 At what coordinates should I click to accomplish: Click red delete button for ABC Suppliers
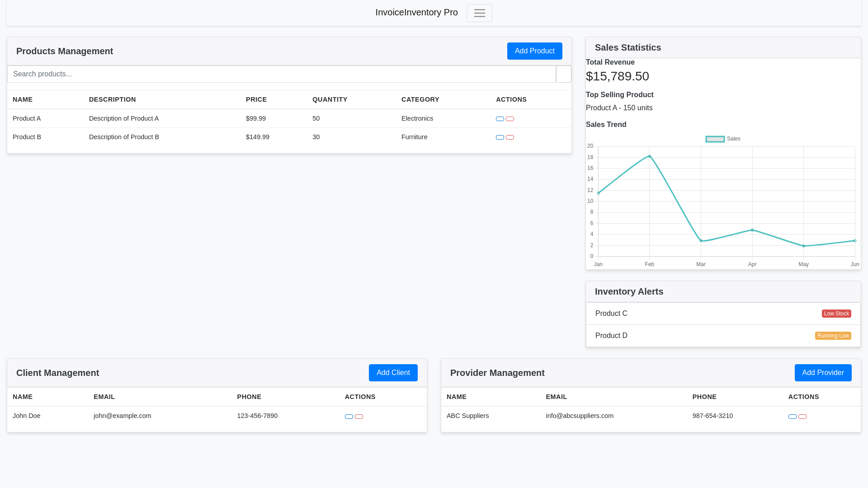point(802,417)
